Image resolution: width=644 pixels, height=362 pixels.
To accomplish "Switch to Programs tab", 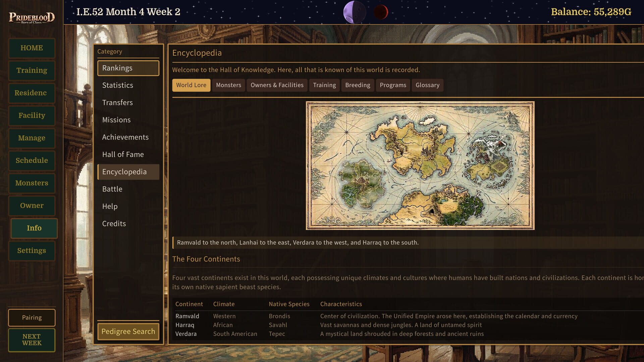I will click(393, 85).
